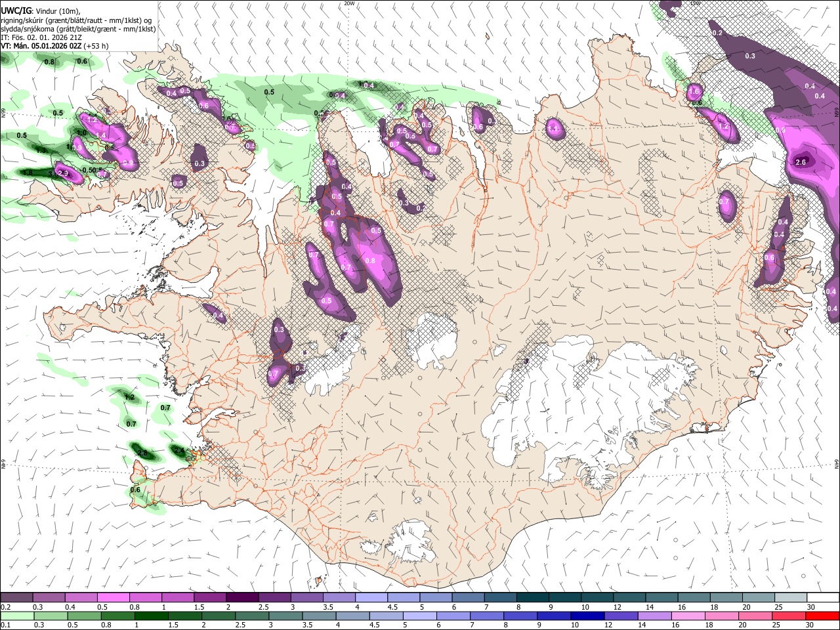Click the '0.2' label in the upper legend

[6, 608]
